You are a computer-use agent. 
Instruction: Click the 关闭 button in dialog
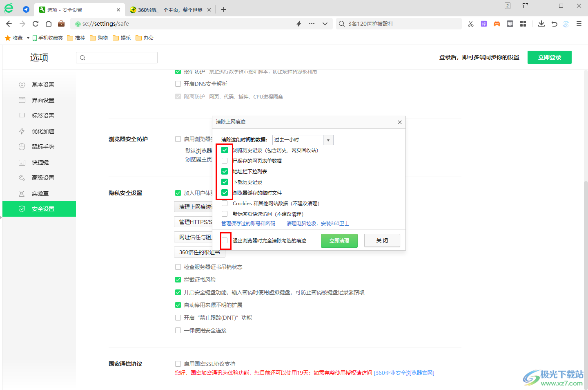pyautogui.click(x=382, y=240)
